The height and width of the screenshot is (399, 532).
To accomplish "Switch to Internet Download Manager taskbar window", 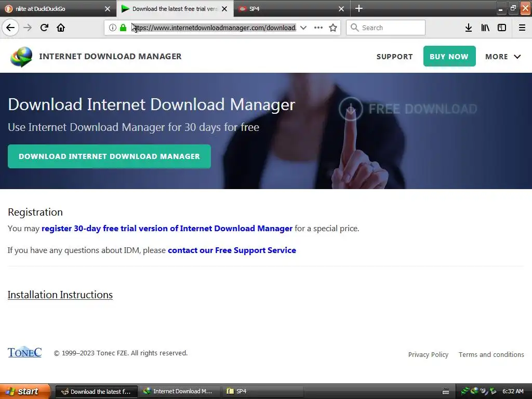I will pyautogui.click(x=179, y=391).
